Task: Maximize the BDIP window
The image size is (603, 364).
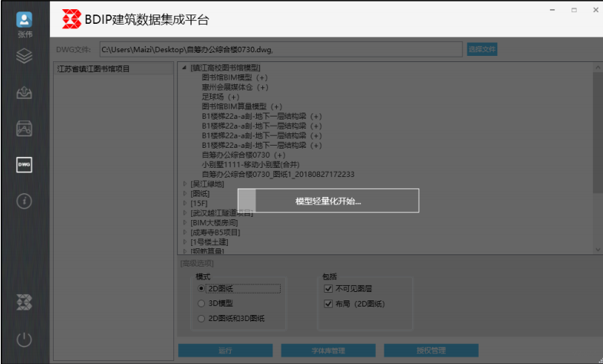Action: coord(574,10)
